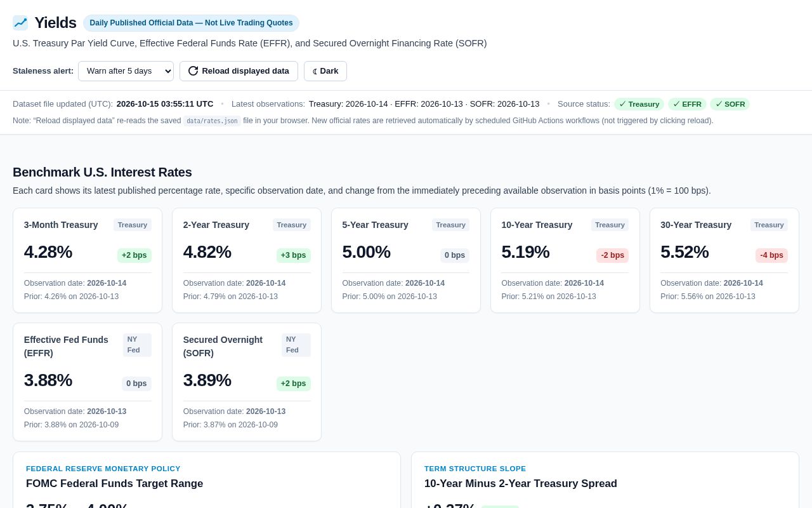The image size is (812, 508).
Task: Select the 5-Year Treasury card title
Action: [376, 225]
